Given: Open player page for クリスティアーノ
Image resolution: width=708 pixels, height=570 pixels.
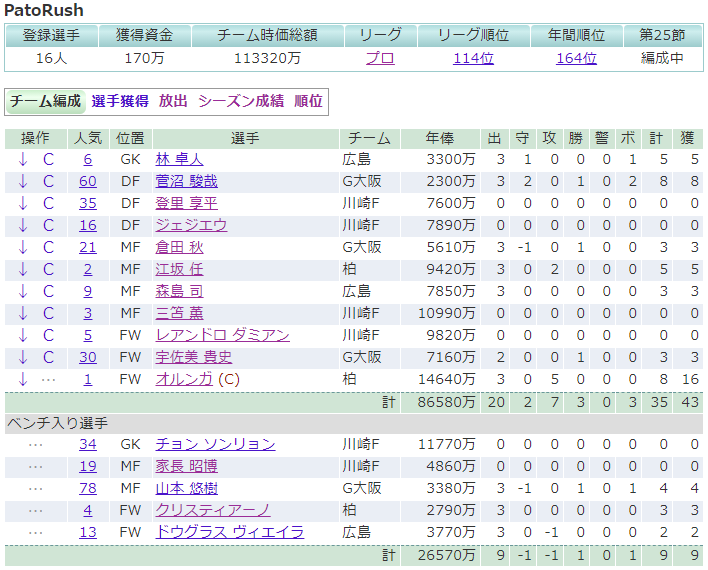Looking at the screenshot, I should (x=213, y=510).
